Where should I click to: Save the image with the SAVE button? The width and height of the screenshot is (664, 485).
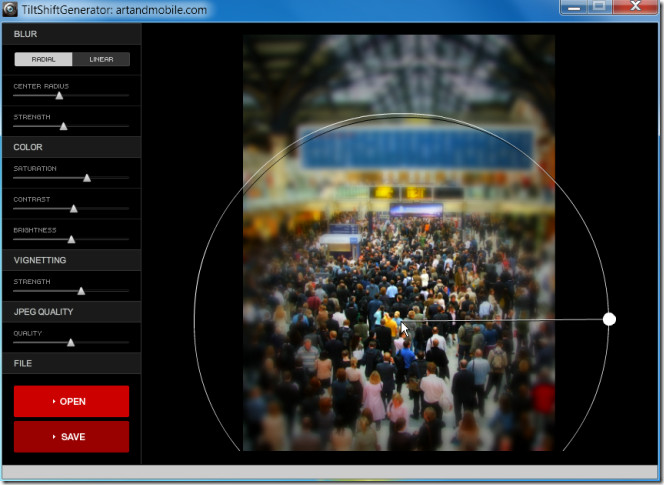tap(72, 437)
